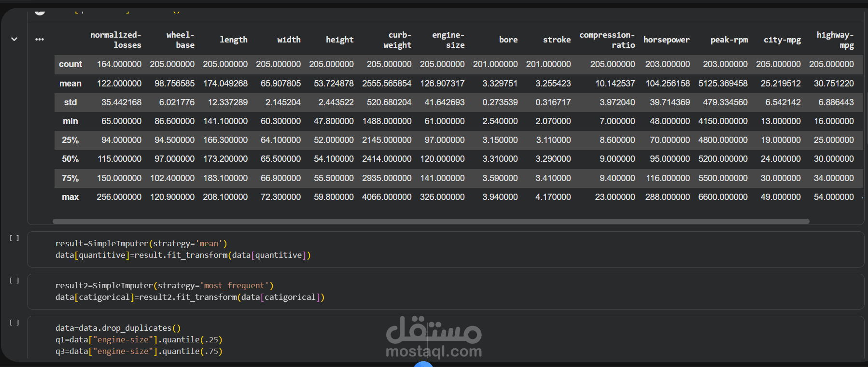Image resolution: width=868 pixels, height=367 pixels.
Task: Click the 47.800000 height min
Action: tap(334, 121)
